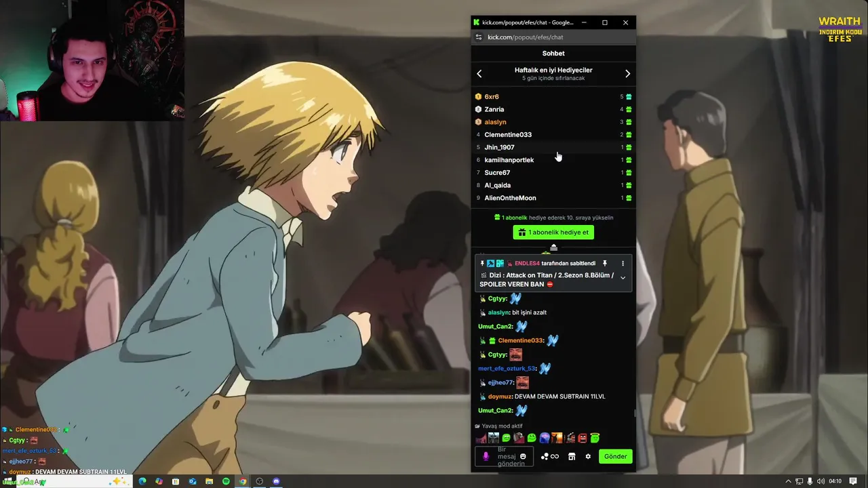This screenshot has height=488, width=868.
Task: Click the purple microphone icon in message box
Action: click(486, 456)
